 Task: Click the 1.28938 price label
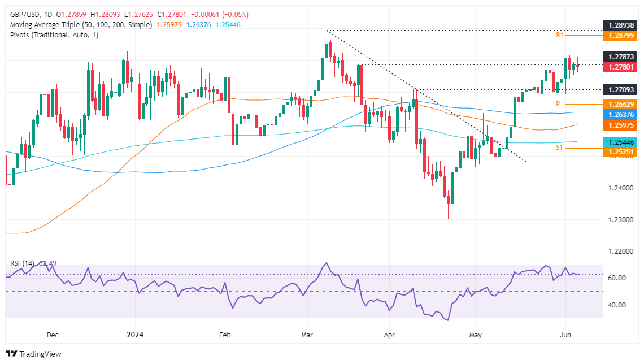tap(620, 25)
